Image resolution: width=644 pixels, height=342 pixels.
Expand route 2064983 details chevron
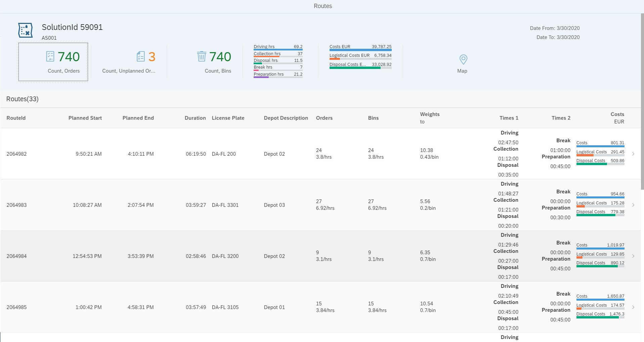[633, 205]
